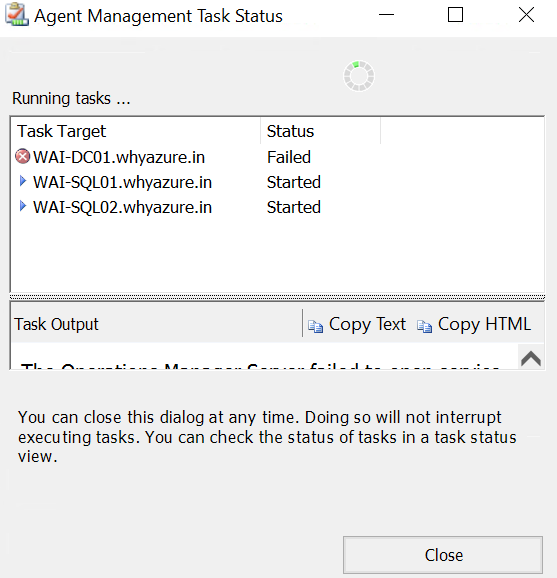Click the blue arrow icon beside WAI-SQL02
This screenshot has width=557, height=578.
23,206
